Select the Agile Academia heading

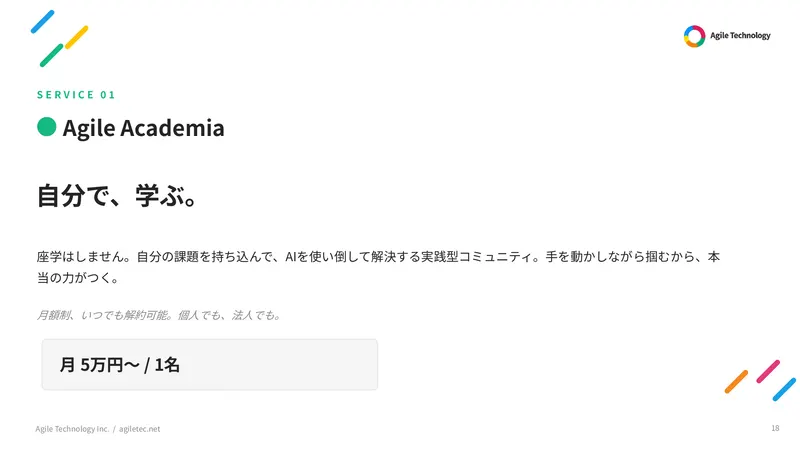(x=143, y=128)
